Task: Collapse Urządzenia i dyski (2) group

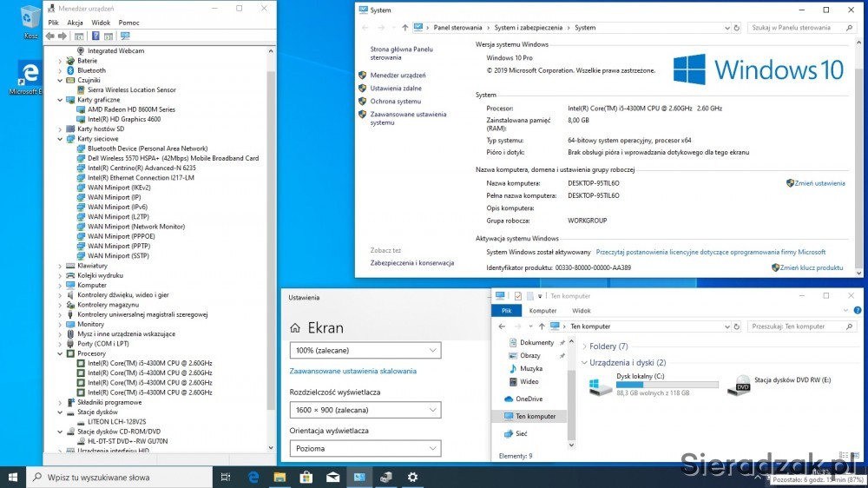Action: [584, 363]
